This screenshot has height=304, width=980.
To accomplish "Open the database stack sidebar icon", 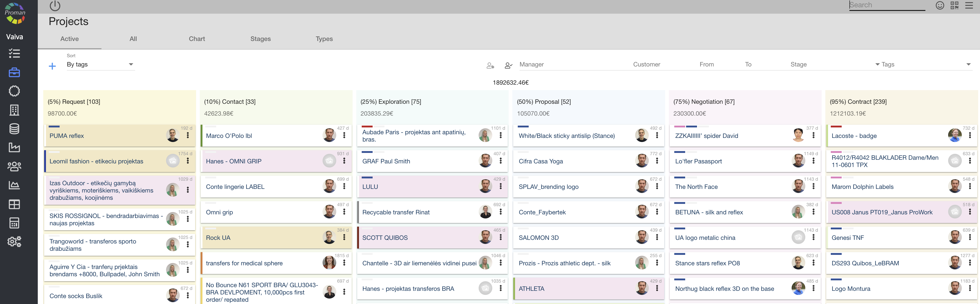I will tap(14, 129).
